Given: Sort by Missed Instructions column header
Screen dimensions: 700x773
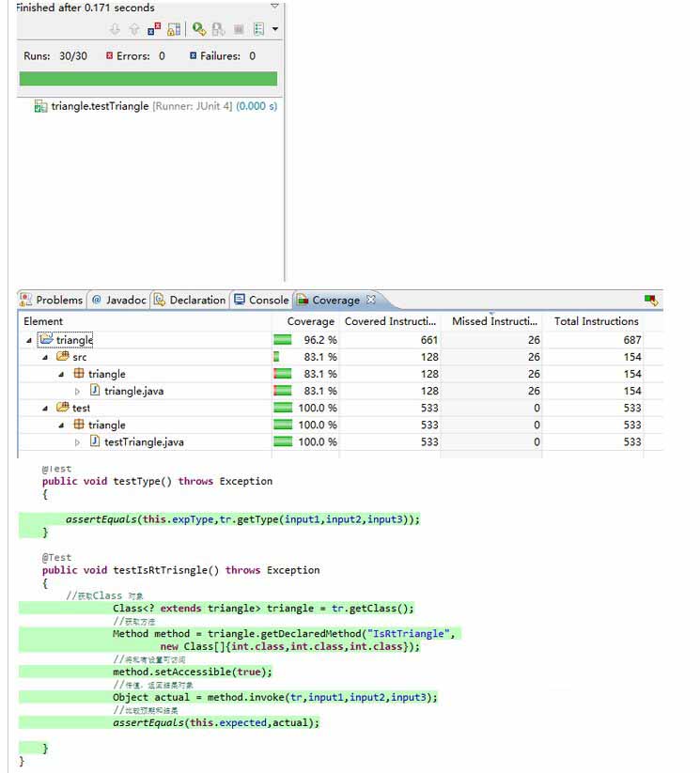Looking at the screenshot, I should 494,321.
